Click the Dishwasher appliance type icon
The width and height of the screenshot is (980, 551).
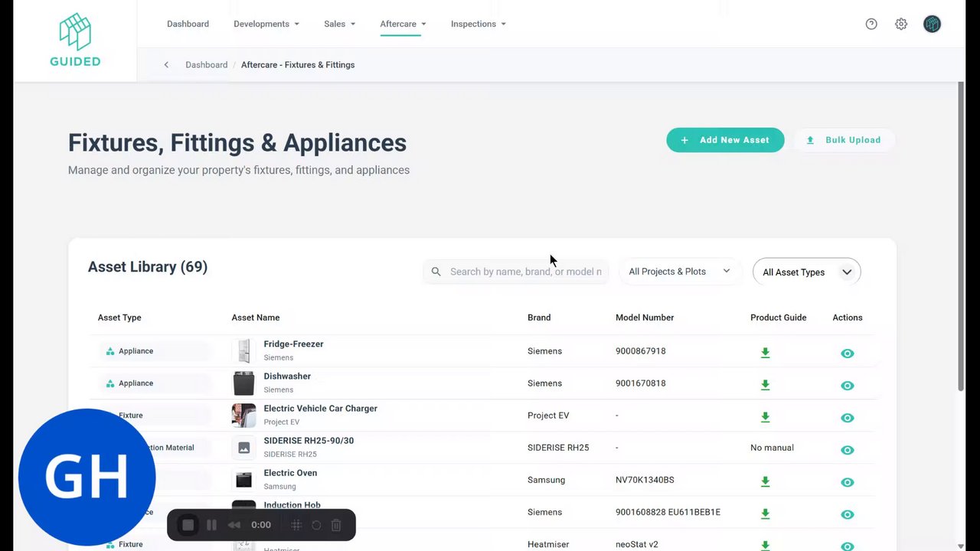point(110,383)
